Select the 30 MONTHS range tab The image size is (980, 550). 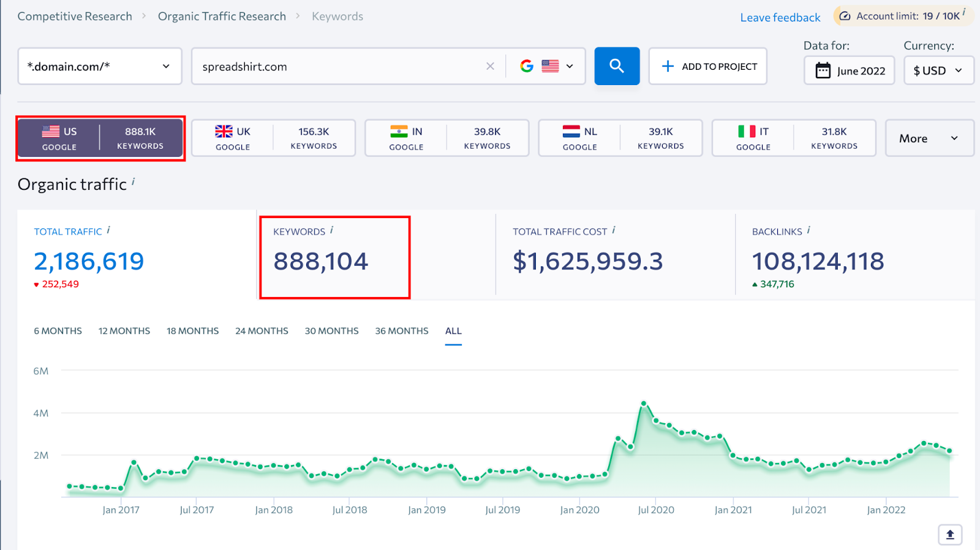tap(332, 331)
